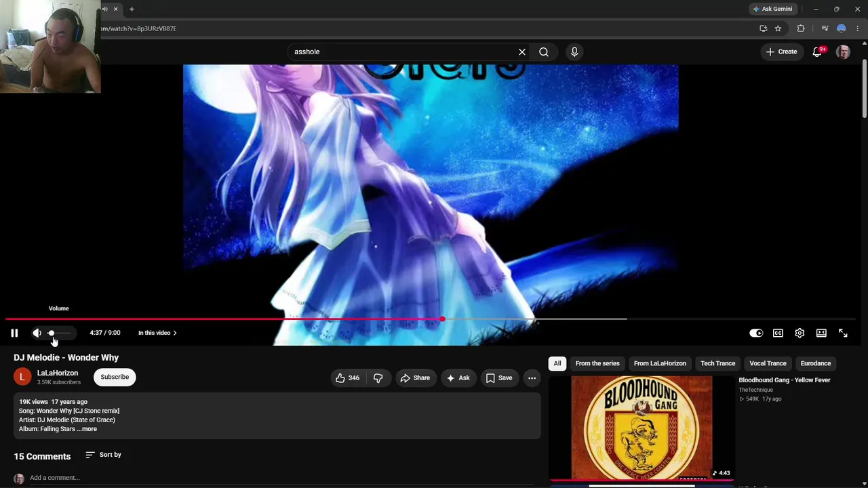Expand the description with '...more'
The height and width of the screenshot is (488, 868).
click(87, 429)
